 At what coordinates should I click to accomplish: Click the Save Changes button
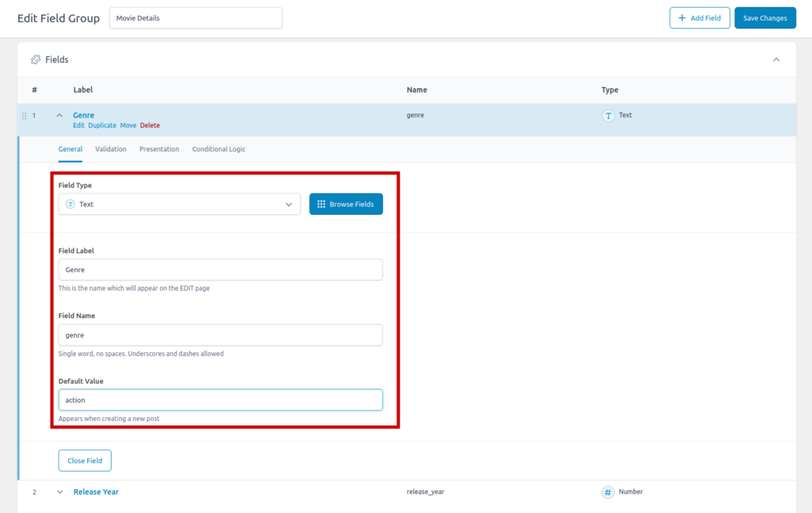(x=764, y=17)
